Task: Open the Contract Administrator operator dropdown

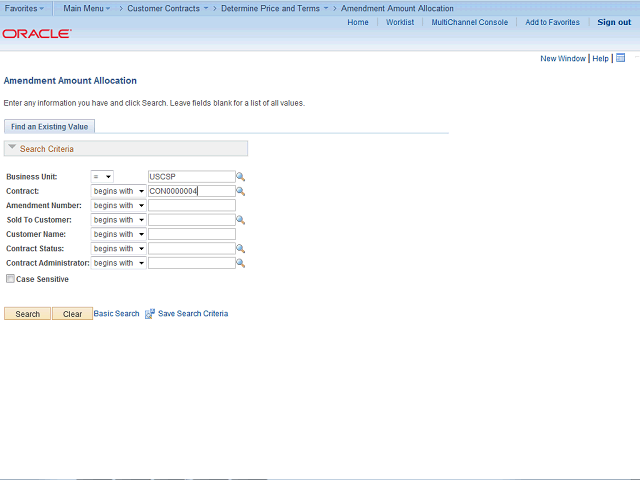Action: [x=118, y=263]
